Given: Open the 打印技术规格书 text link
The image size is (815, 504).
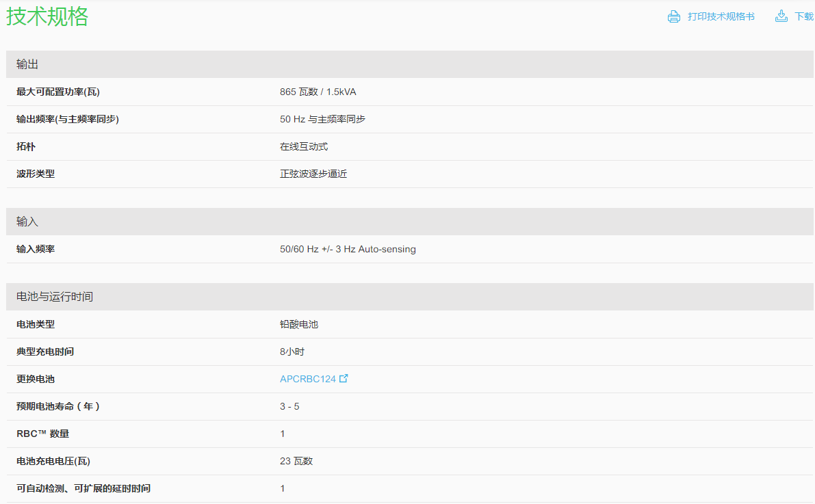Looking at the screenshot, I should click(x=721, y=16).
